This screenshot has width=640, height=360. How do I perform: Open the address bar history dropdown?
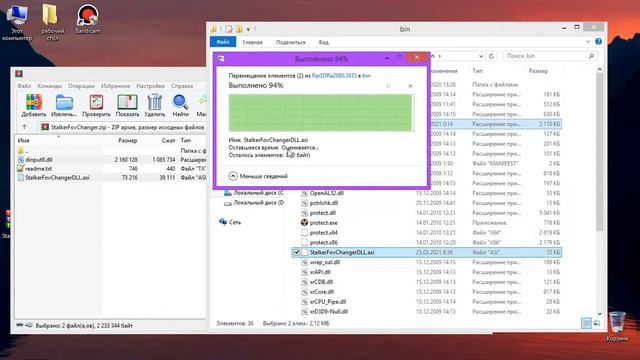click(481, 56)
